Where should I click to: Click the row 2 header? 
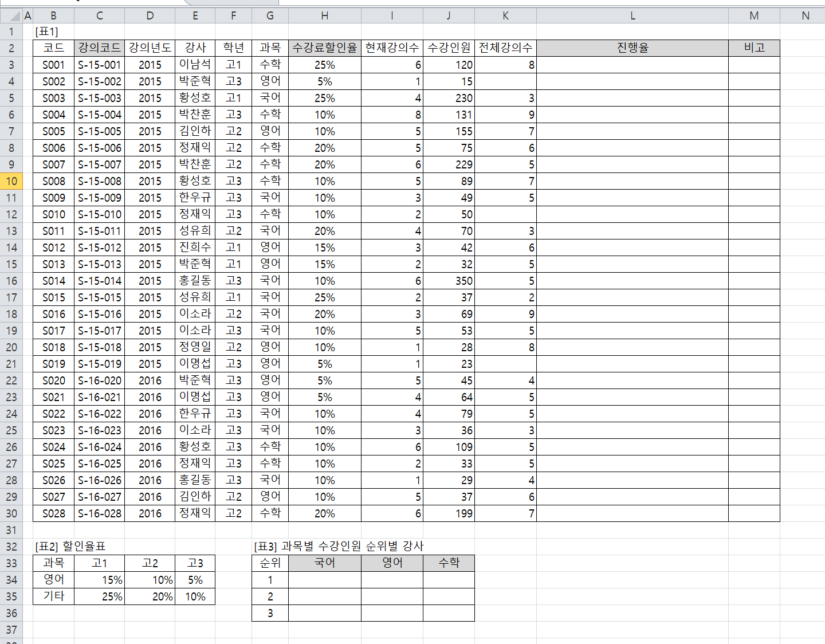tap(11, 48)
